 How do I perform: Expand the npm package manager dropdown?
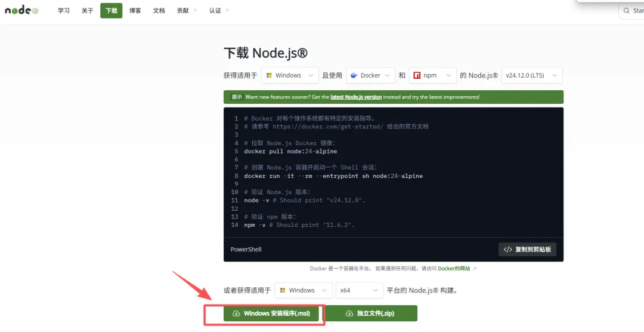pos(432,75)
